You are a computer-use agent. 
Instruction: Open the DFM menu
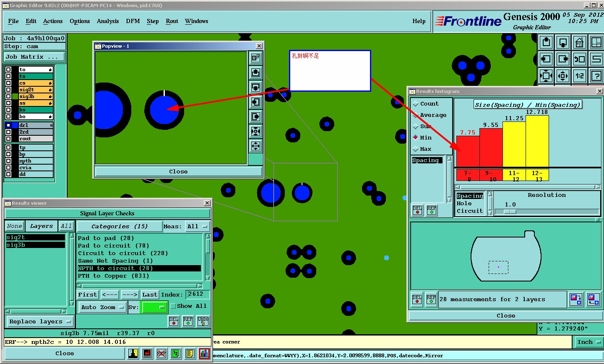(133, 21)
